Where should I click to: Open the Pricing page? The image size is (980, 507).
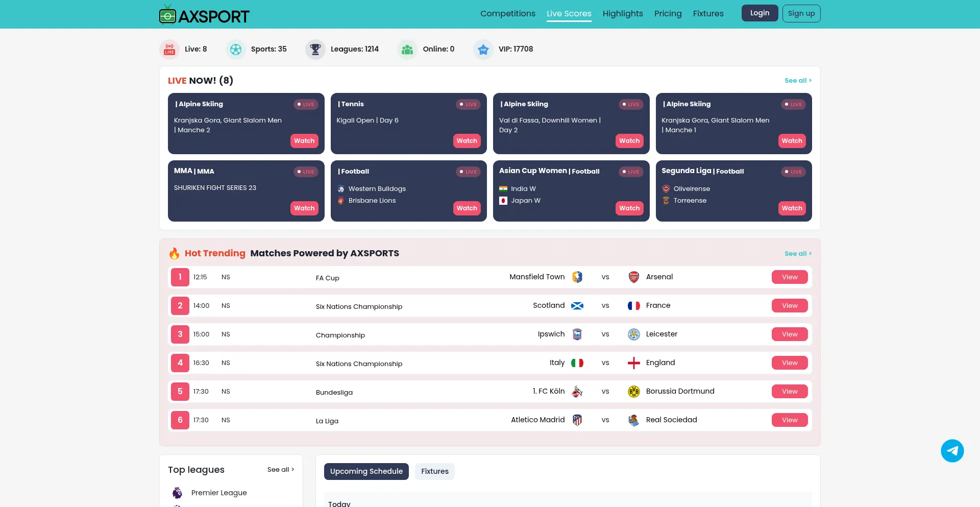[668, 14]
